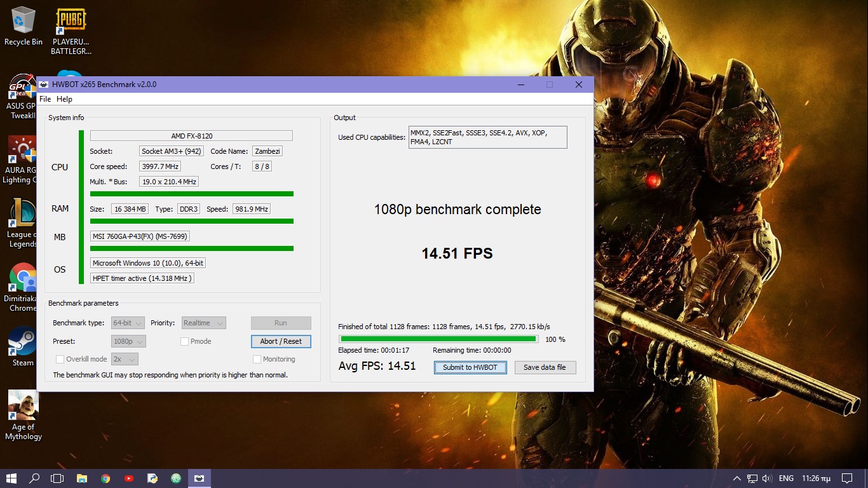Click the MSI 760GA-P43(FX) motherboard field
This screenshot has width=868, height=488.
(140, 236)
